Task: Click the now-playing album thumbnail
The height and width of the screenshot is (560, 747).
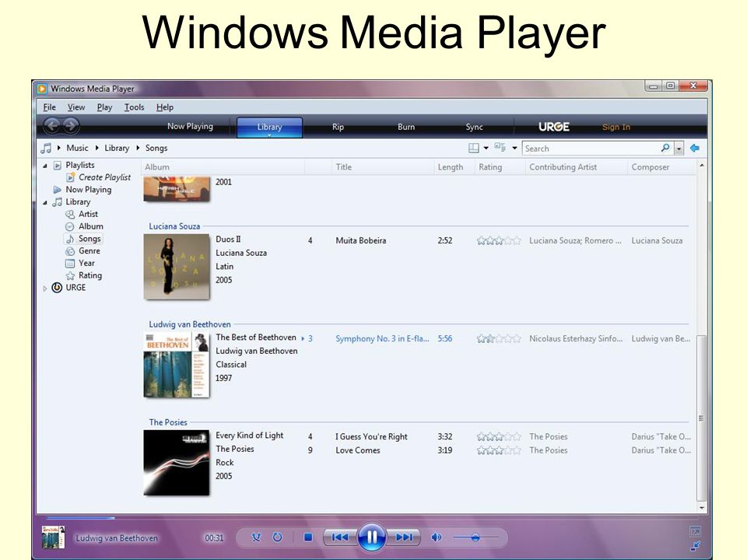Action: click(x=53, y=537)
